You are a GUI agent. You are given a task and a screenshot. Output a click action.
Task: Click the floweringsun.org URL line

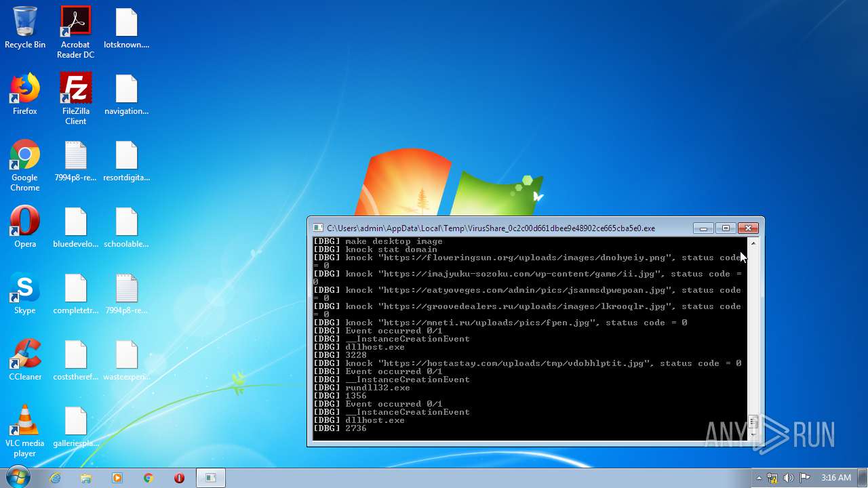528,262
